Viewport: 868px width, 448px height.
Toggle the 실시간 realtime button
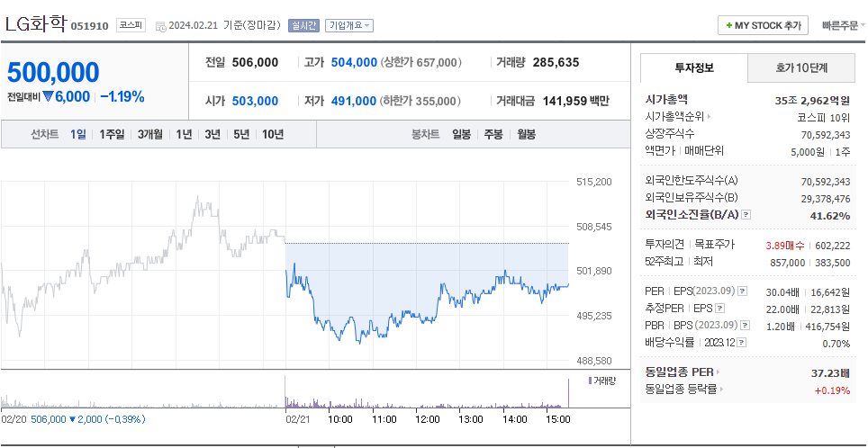[x=303, y=25]
